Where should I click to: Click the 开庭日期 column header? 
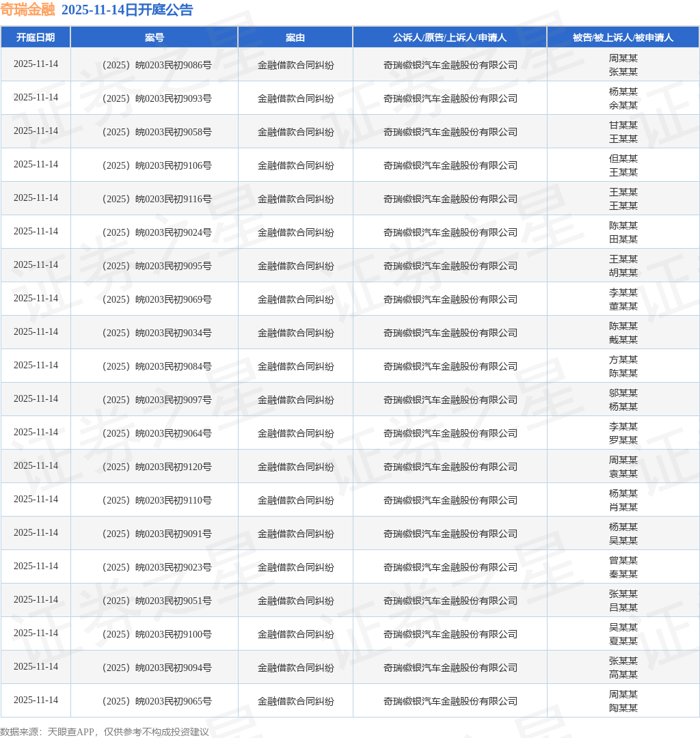point(36,37)
